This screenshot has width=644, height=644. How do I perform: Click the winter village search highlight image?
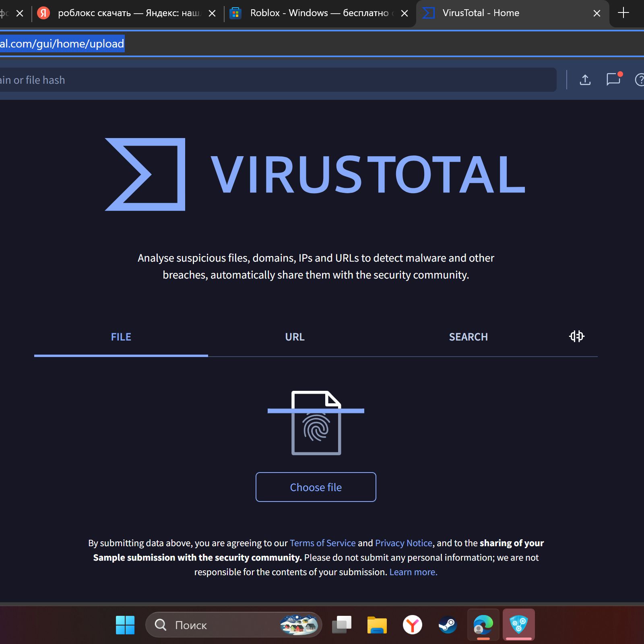pos(299,625)
